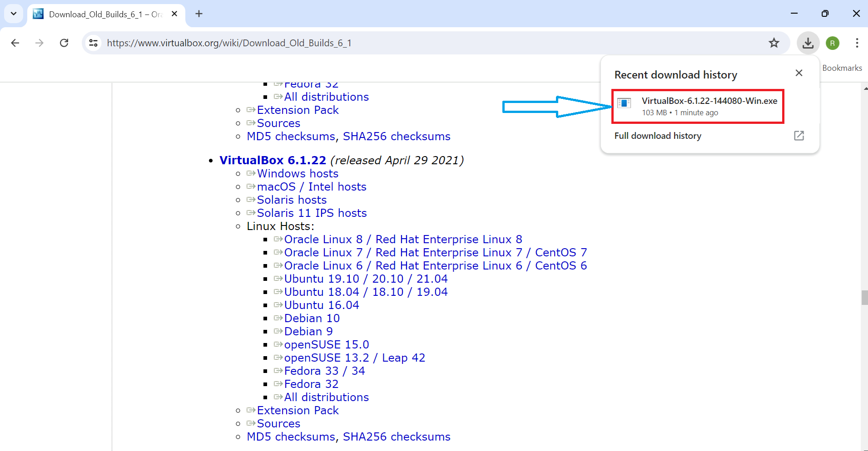Bookmark this page with the star icon
Viewport: 868px width, 451px height.
click(x=774, y=43)
